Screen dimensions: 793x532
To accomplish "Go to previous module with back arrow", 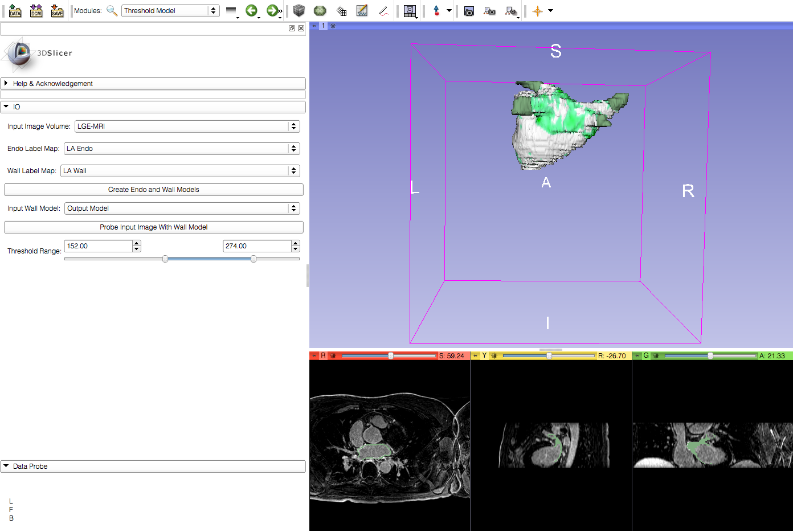I will pos(251,11).
